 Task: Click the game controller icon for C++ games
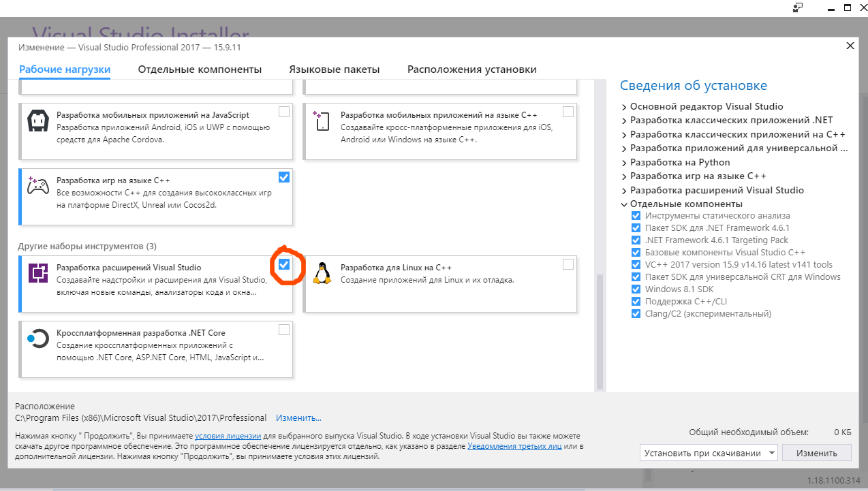point(37,185)
